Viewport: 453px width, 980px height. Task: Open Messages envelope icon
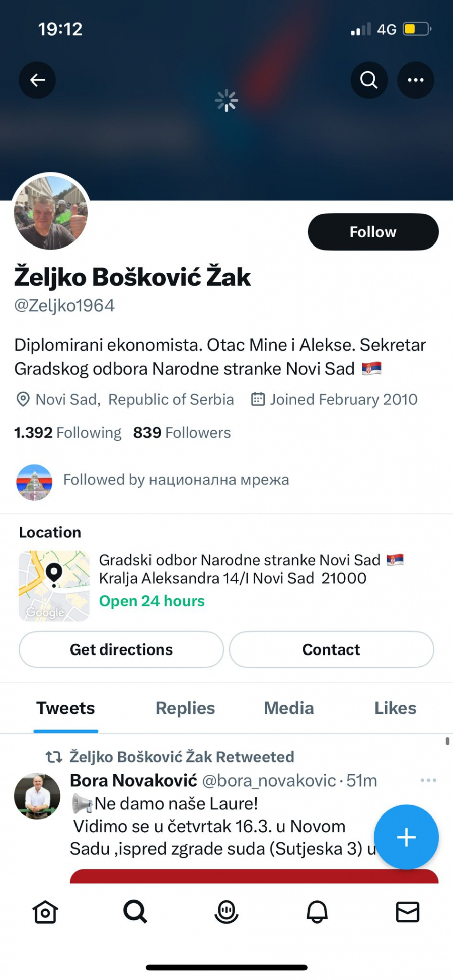pos(407,911)
